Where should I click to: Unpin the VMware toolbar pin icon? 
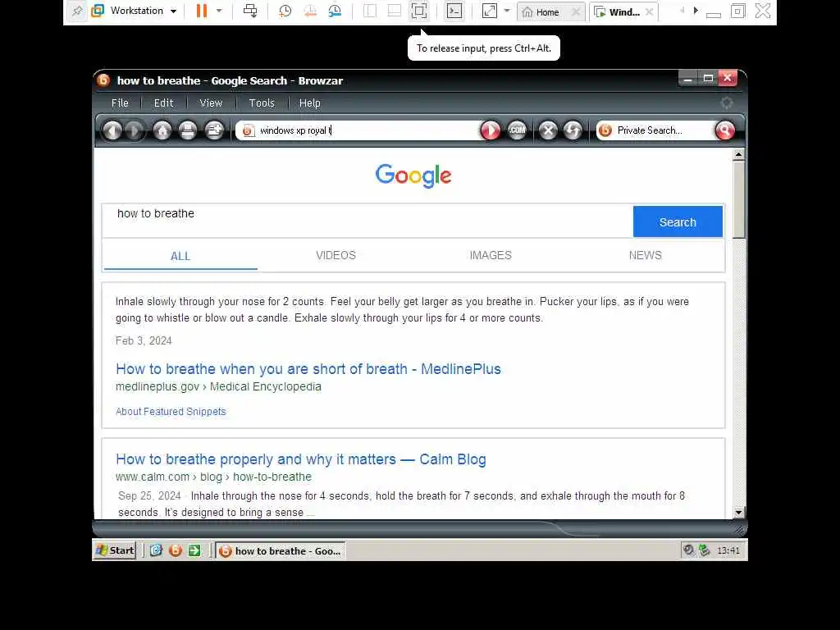coord(77,11)
